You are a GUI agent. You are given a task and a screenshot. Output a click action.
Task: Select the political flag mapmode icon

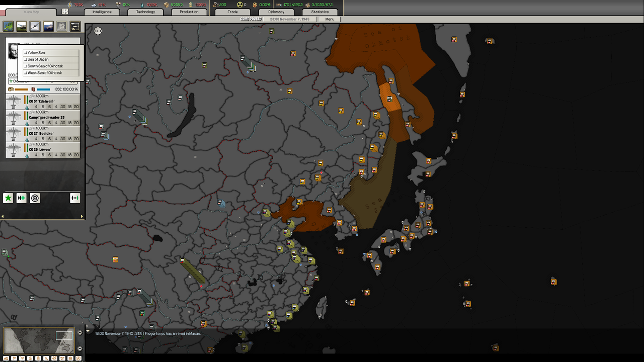pos(14,358)
